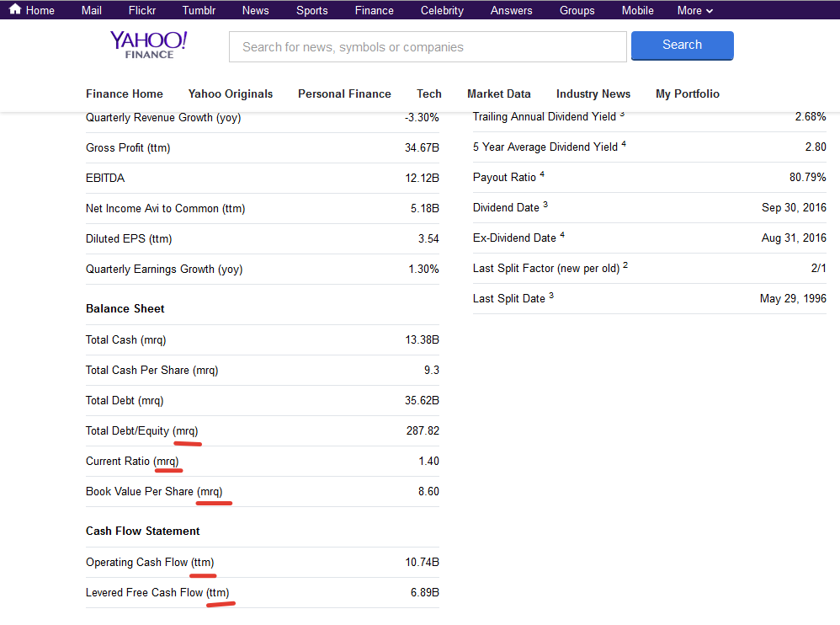Focus the symbol search input field
This screenshot has height=625, width=840.
click(428, 47)
